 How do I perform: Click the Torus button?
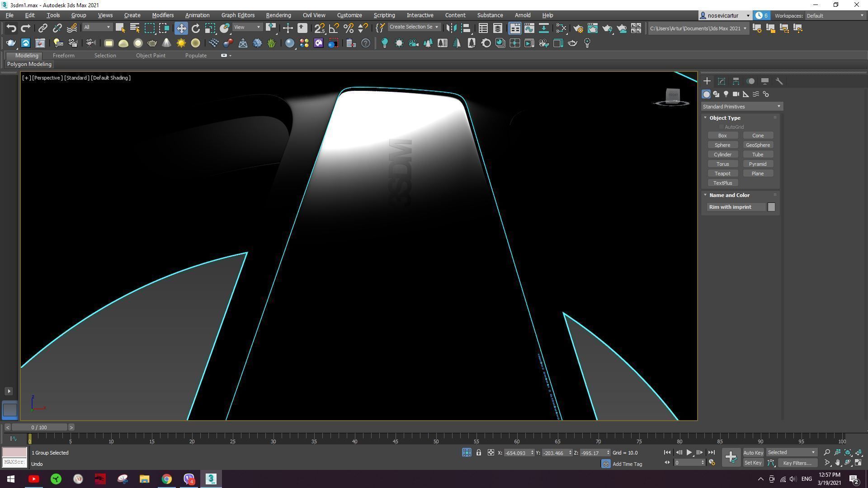coord(722,164)
